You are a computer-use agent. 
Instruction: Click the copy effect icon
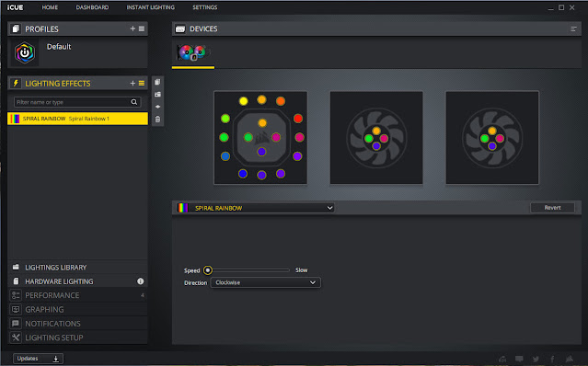pos(157,82)
